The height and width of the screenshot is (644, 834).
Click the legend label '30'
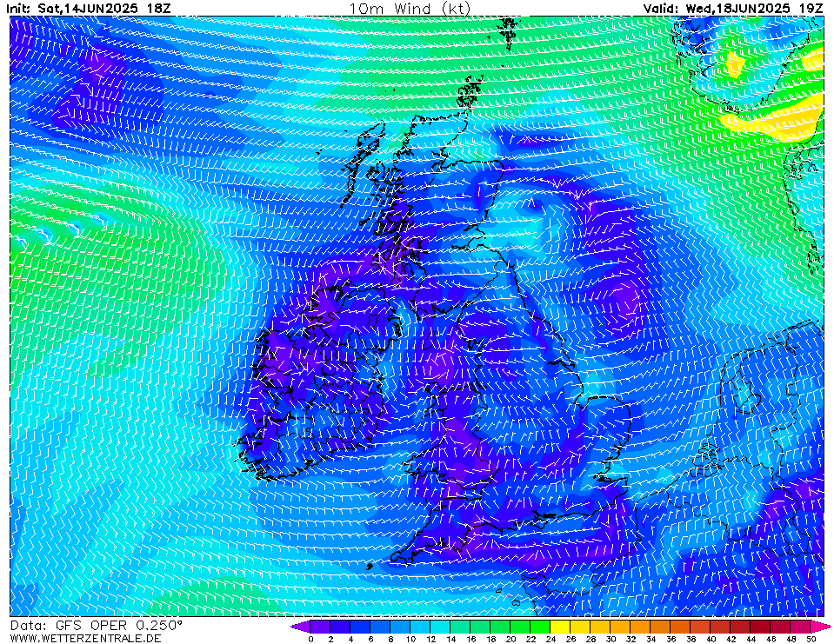tap(611, 639)
